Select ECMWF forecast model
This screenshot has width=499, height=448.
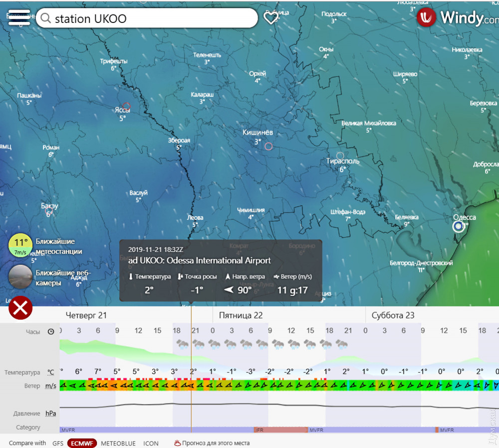82,443
